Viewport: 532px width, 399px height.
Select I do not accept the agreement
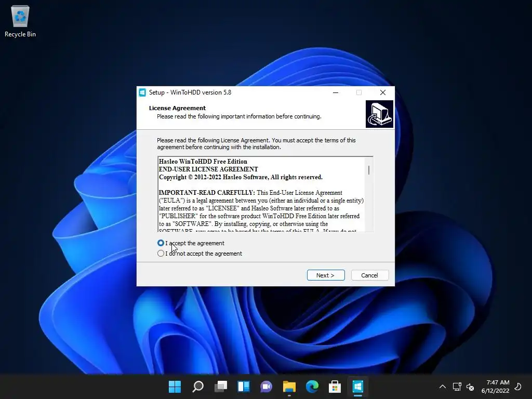pyautogui.click(x=199, y=254)
